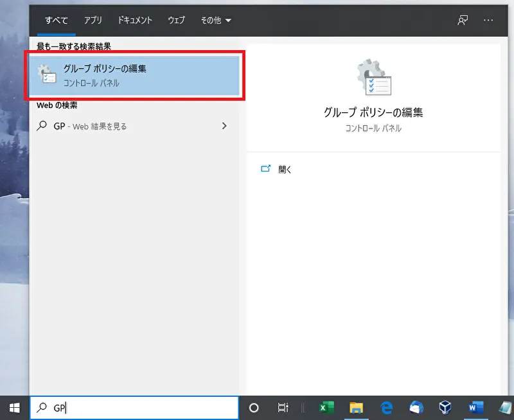This screenshot has height=420, width=514.
Task: Click the Web の検索 heading
Action: 57,105
